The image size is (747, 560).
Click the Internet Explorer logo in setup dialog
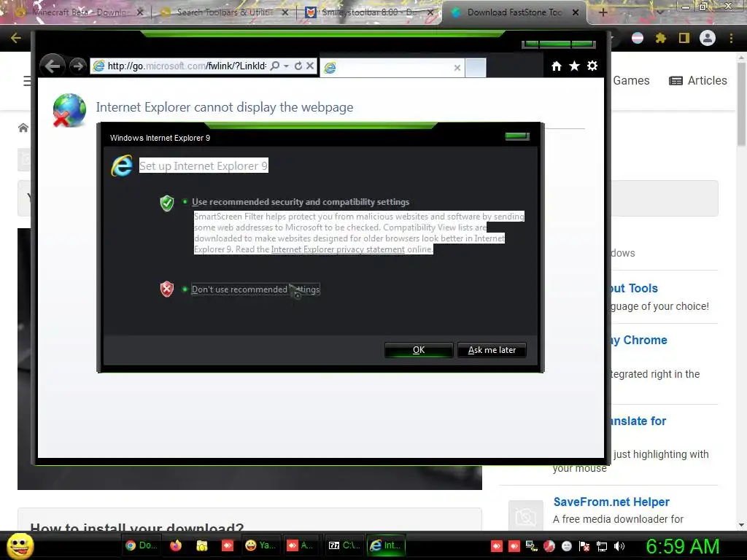coord(122,166)
